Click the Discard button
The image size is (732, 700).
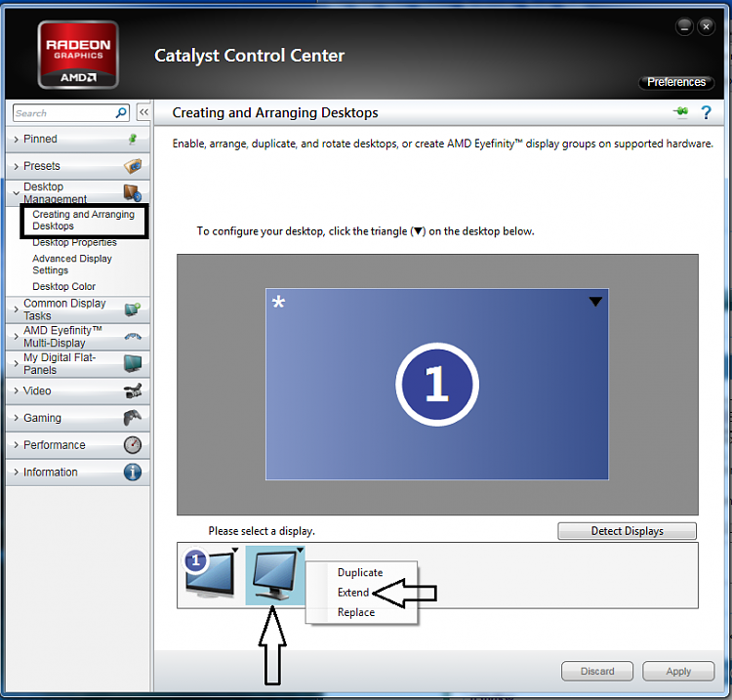597,671
